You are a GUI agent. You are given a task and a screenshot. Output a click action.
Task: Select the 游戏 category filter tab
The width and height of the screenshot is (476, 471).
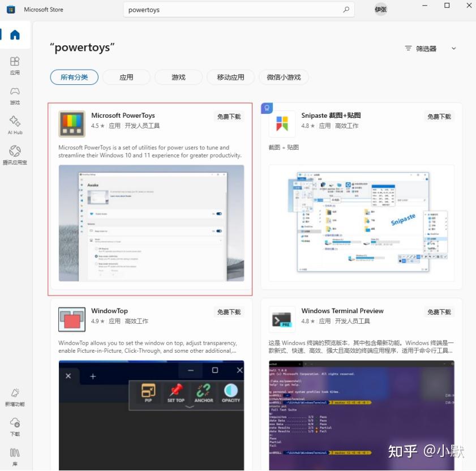coord(178,77)
